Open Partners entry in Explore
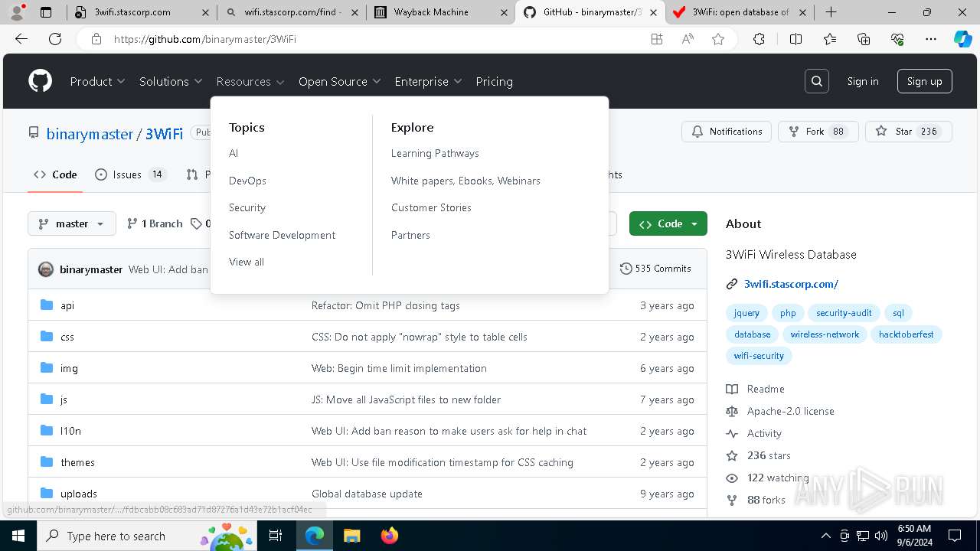Screen dimensions: 980x551 tap(410, 235)
